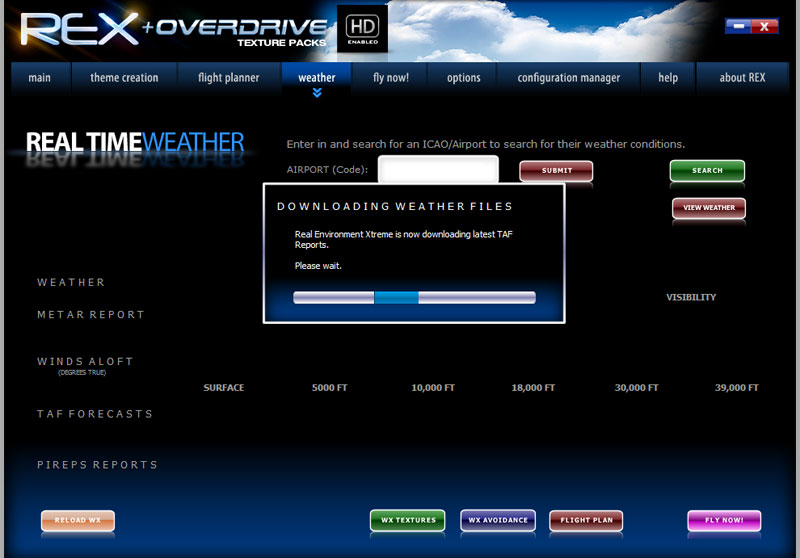800x558 pixels.
Task: Open WX TEXTURES
Action: pos(408,520)
